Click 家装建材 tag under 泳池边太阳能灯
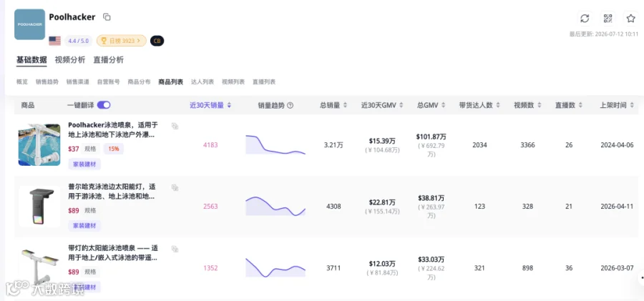 (x=84, y=225)
